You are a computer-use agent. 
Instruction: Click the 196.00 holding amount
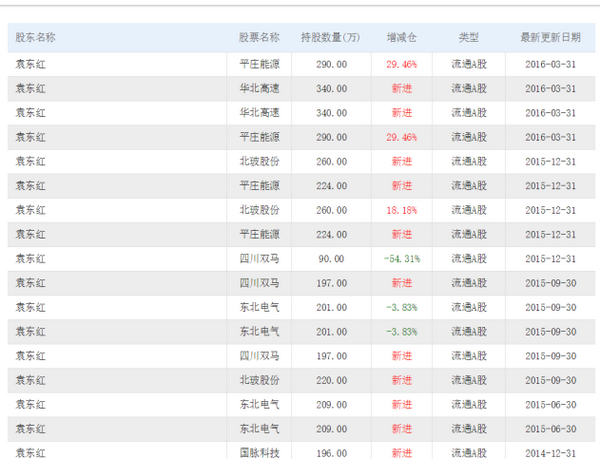331,453
